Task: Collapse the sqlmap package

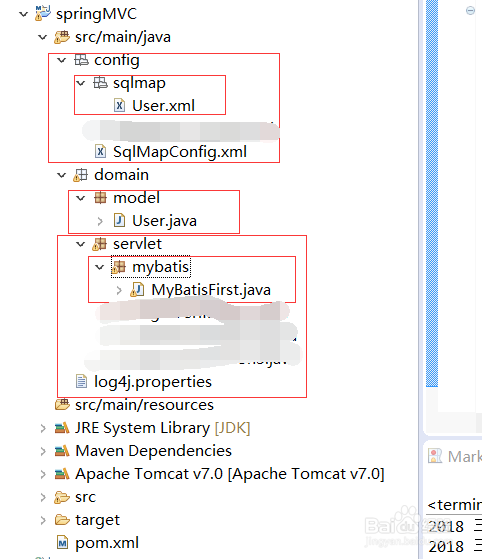Action: 81,83
